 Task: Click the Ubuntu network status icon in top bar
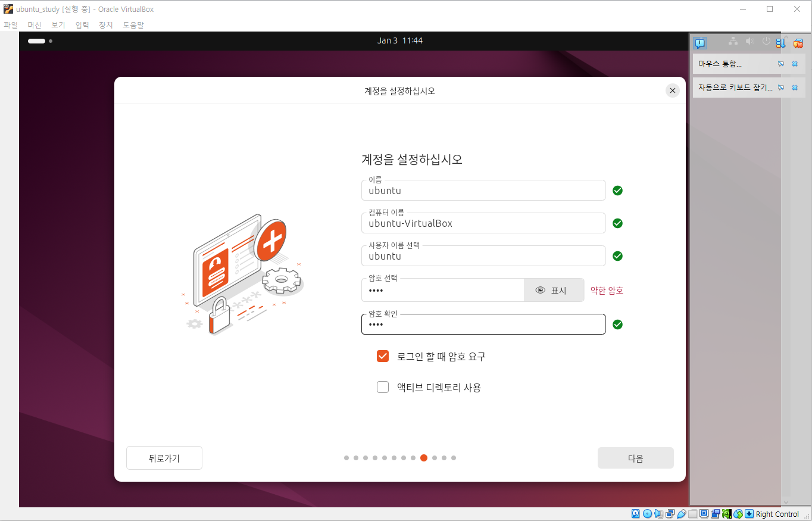tap(733, 41)
